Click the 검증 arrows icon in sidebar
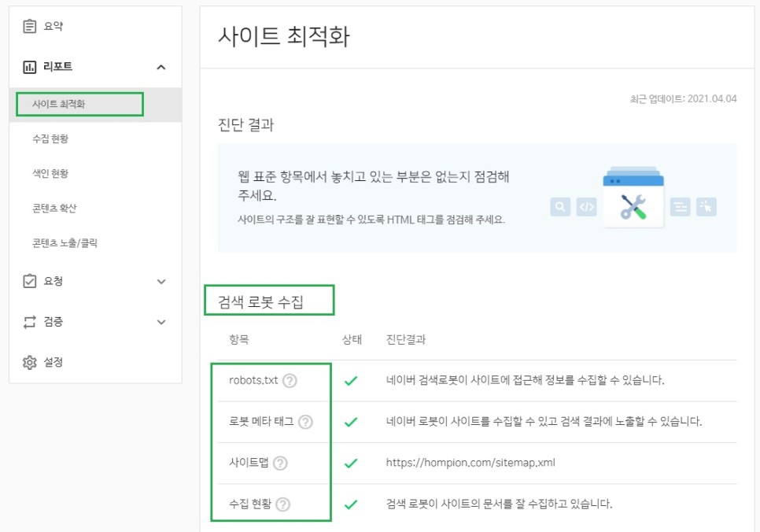The image size is (760, 532). click(30, 322)
